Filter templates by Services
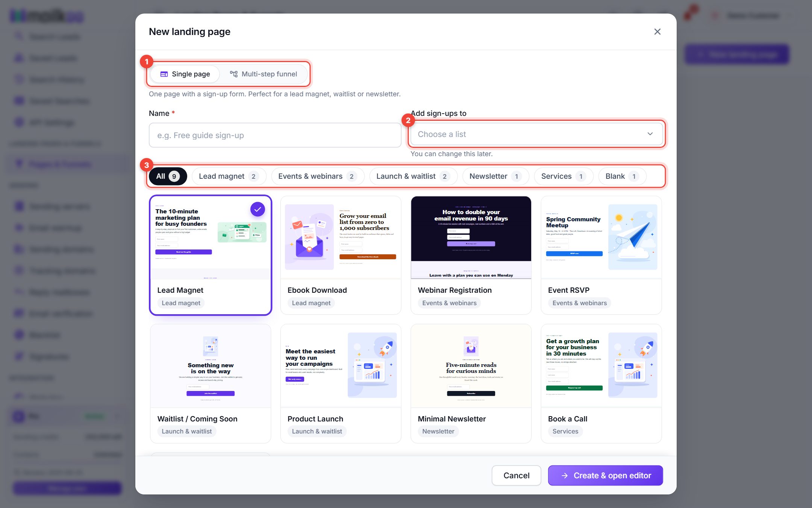812x508 pixels. pyautogui.click(x=564, y=176)
